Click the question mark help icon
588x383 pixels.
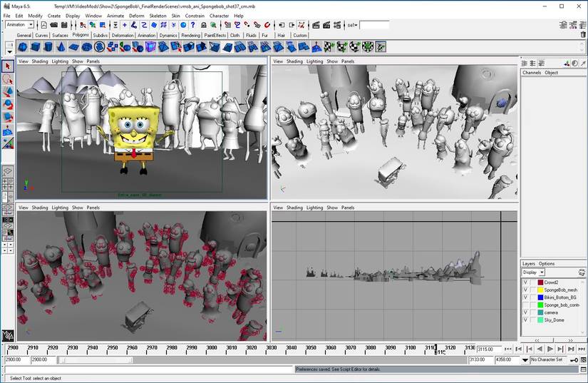coord(192,25)
